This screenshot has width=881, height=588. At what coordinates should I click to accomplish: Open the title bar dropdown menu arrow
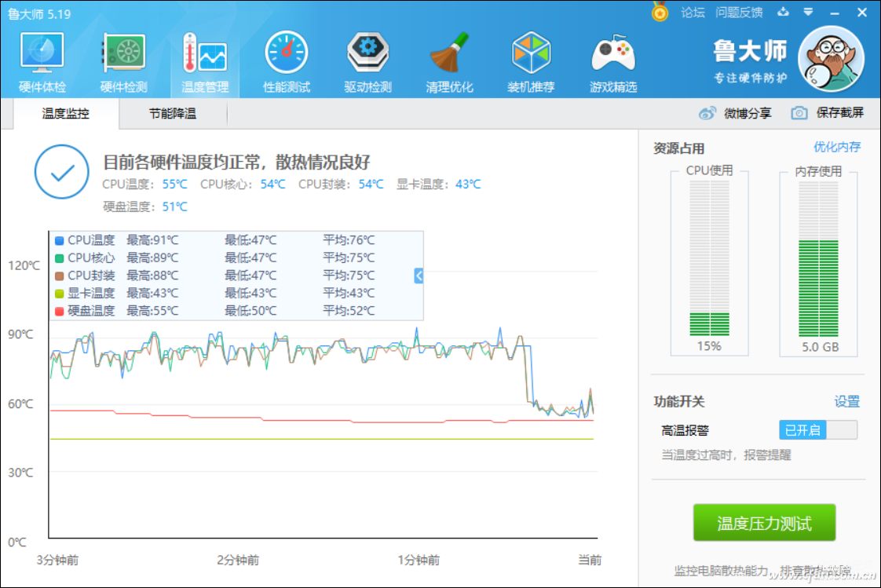click(809, 12)
